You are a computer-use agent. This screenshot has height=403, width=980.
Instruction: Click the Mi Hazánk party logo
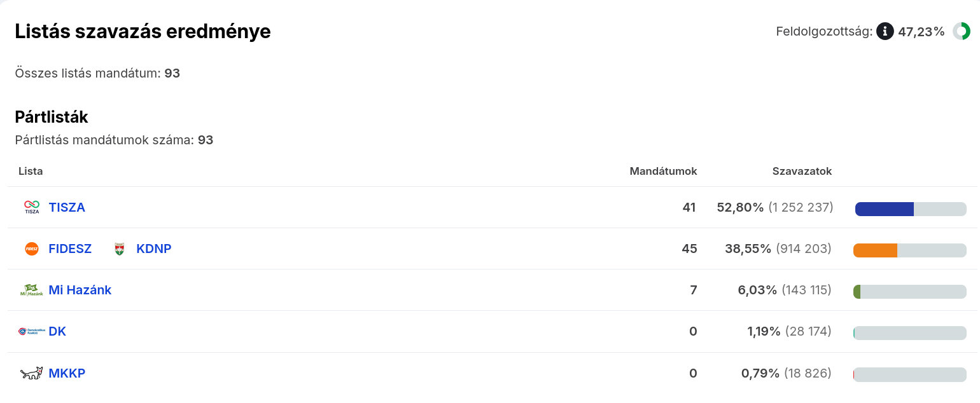(x=32, y=290)
